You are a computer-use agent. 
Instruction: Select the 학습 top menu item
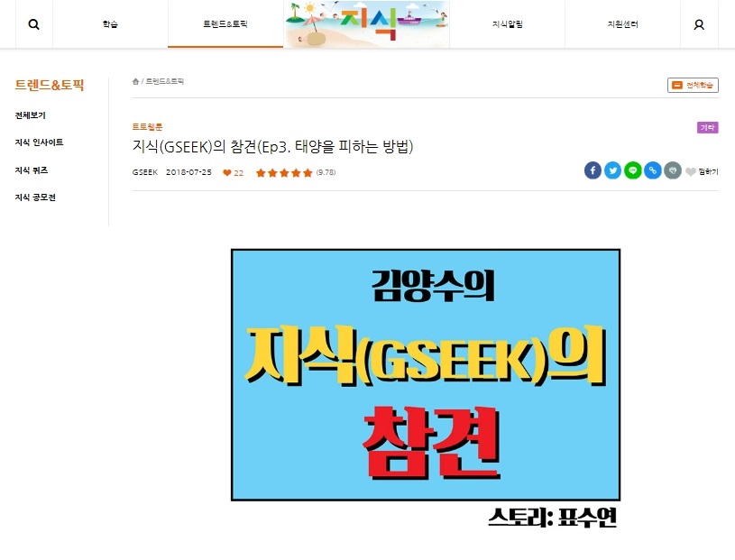pyautogui.click(x=110, y=24)
